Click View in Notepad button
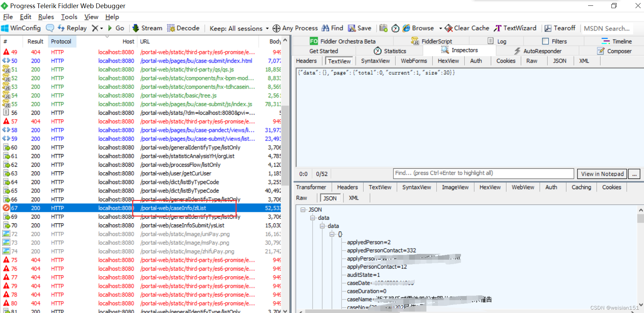This screenshot has width=644, height=313. pos(602,174)
